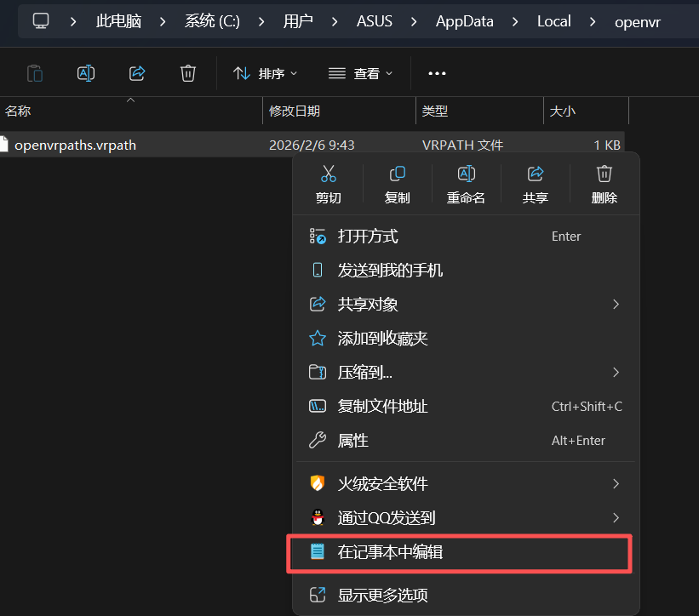Select 删除 (delete) in context menu

604,184
